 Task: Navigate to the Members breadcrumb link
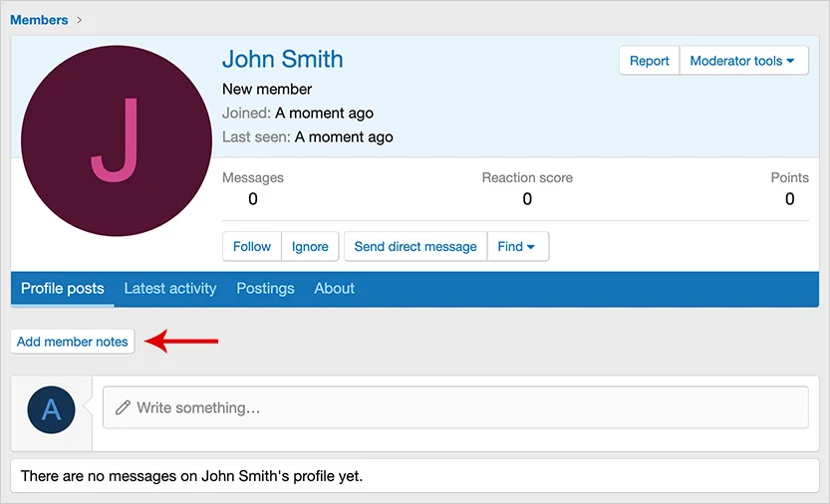tap(39, 20)
